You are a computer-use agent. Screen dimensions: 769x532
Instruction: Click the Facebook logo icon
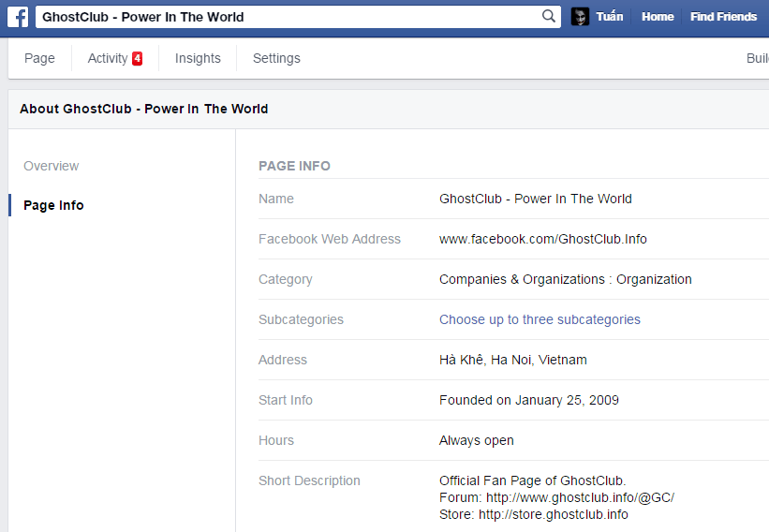click(x=18, y=17)
